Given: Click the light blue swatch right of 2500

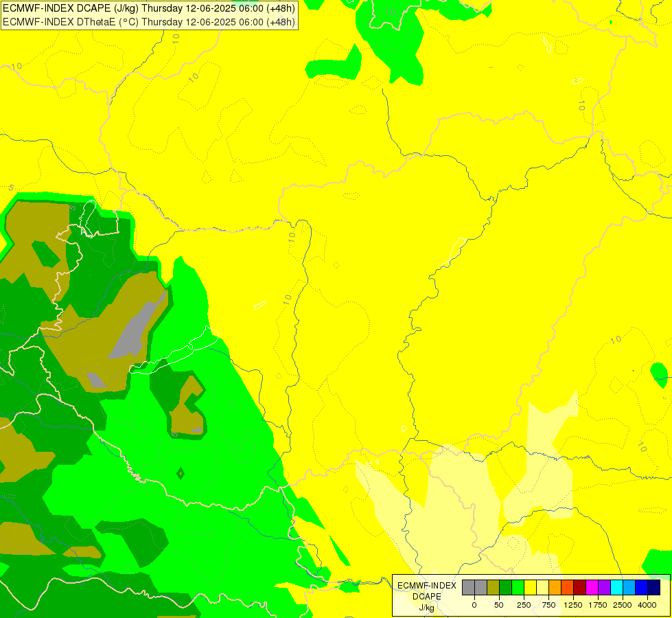Looking at the screenshot, I should click(629, 587).
